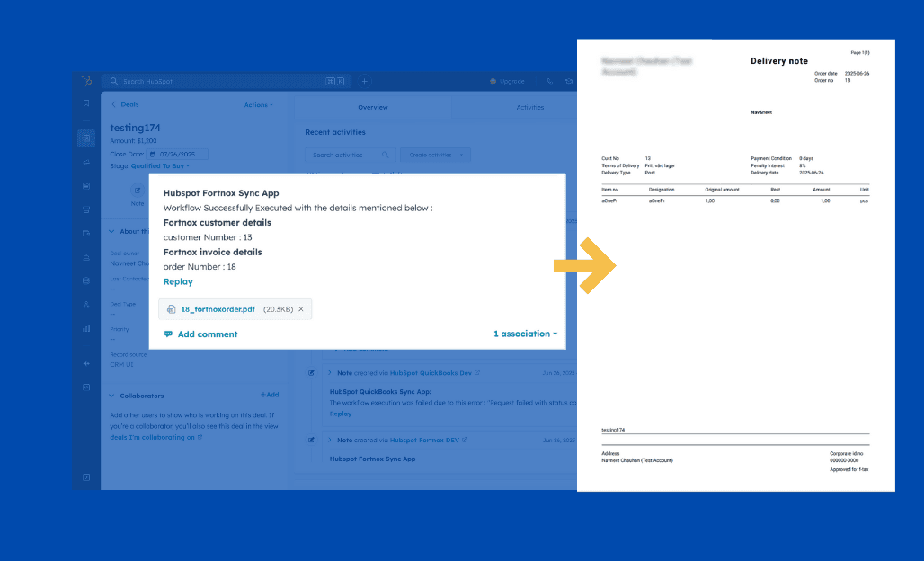This screenshot has width=924, height=561.
Task: Click Replay in the Fortnox note
Action: coord(178,281)
